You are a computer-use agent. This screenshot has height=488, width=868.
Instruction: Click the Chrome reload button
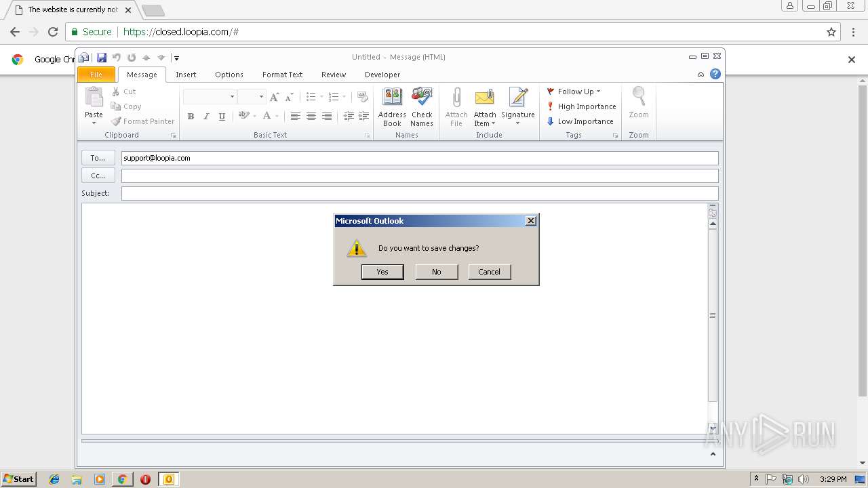pos(53,32)
